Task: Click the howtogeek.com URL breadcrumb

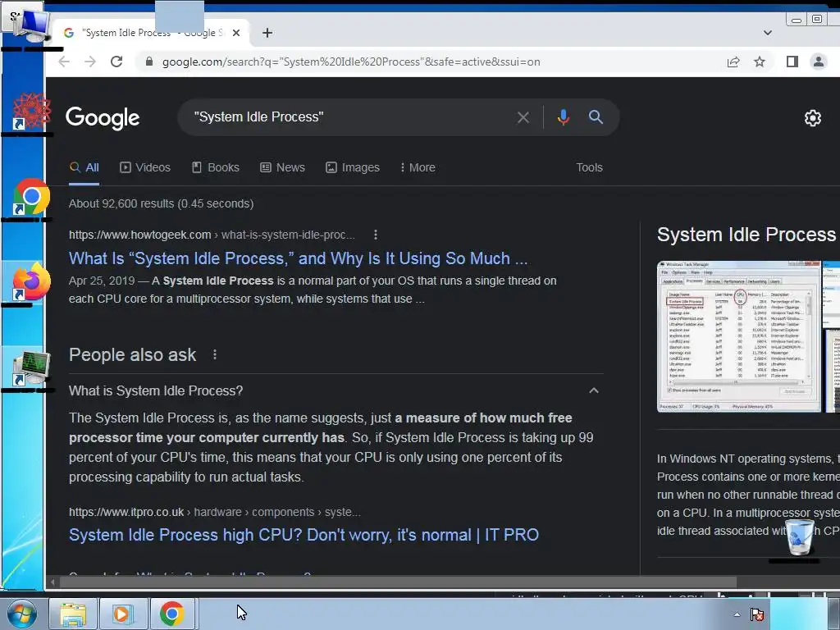Action: tap(212, 235)
